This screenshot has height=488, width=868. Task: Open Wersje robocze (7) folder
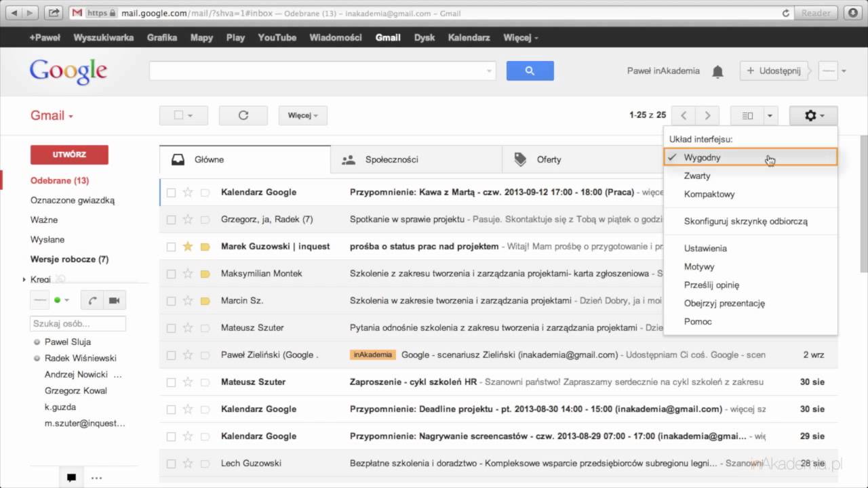tap(69, 259)
